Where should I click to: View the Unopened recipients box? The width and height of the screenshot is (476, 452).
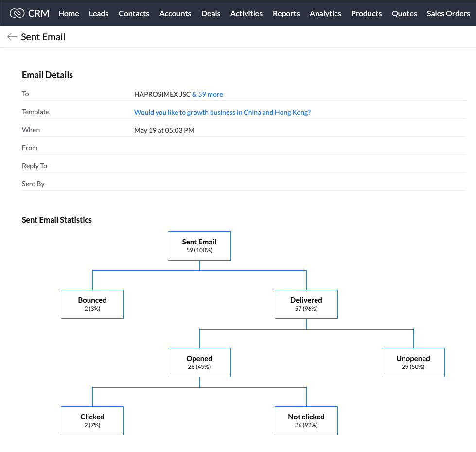click(413, 363)
